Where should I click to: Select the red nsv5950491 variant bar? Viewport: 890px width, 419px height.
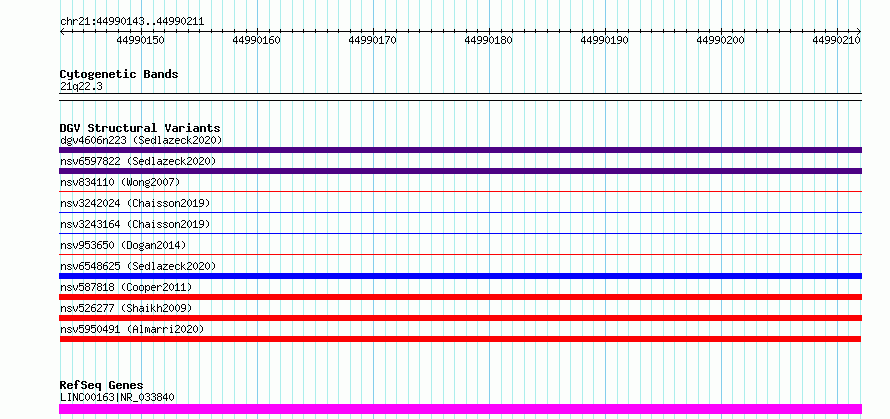(460, 339)
